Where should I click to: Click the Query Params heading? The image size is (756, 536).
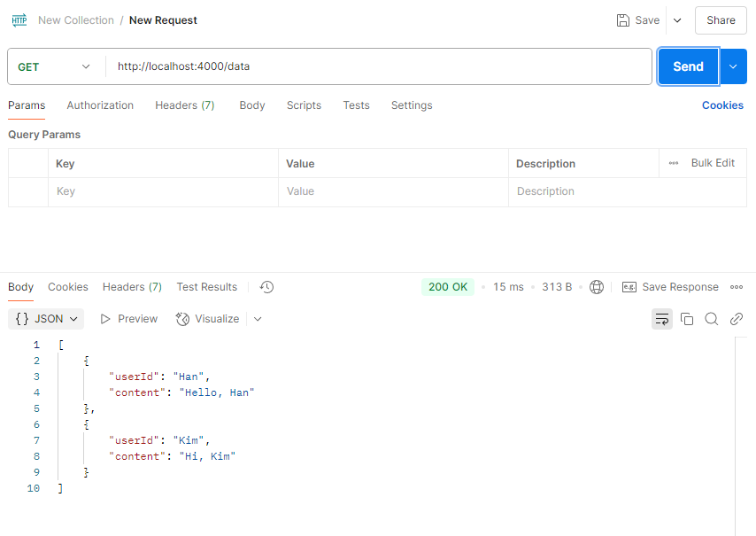(44, 135)
